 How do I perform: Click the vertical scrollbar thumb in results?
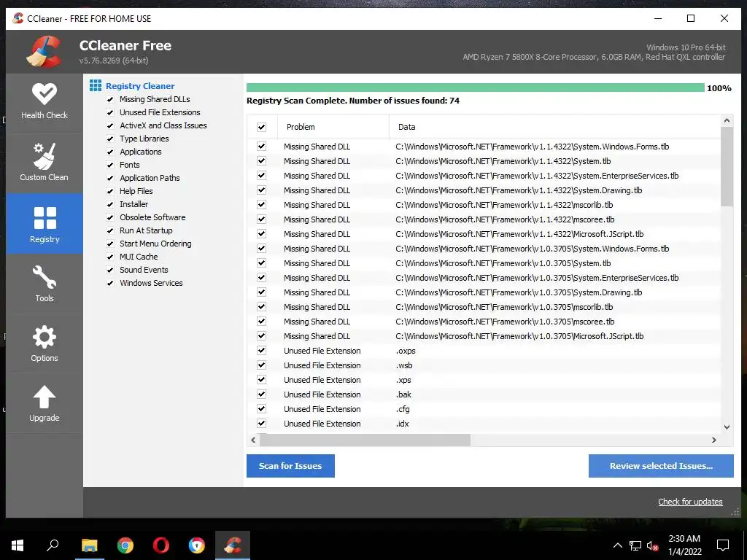tap(727, 167)
